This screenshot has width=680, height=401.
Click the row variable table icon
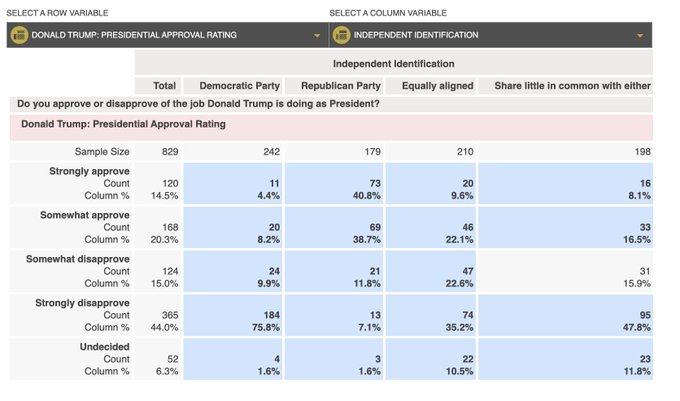point(18,35)
